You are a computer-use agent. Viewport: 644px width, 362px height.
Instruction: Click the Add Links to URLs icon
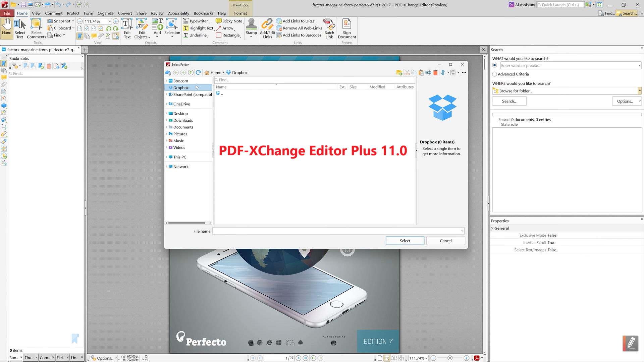279,21
